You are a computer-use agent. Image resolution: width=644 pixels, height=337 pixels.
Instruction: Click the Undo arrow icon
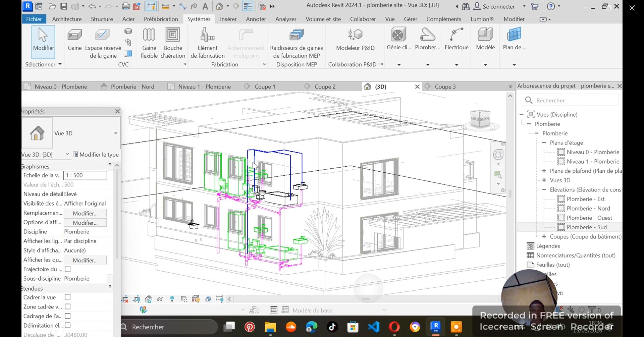tap(92, 6)
